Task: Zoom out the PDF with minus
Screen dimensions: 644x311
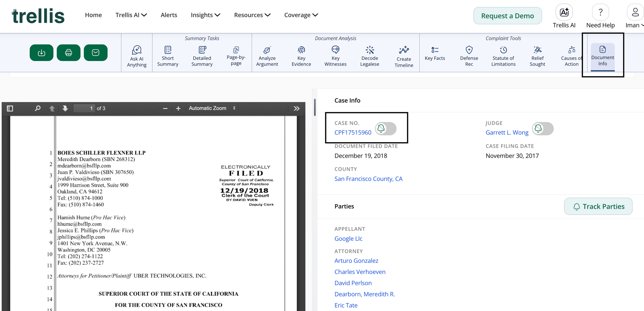Action: [x=165, y=108]
